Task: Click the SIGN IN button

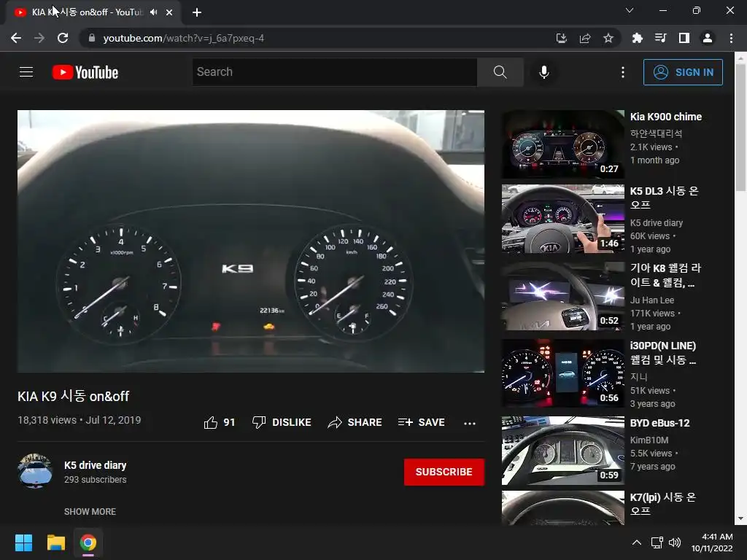Action: tap(683, 72)
